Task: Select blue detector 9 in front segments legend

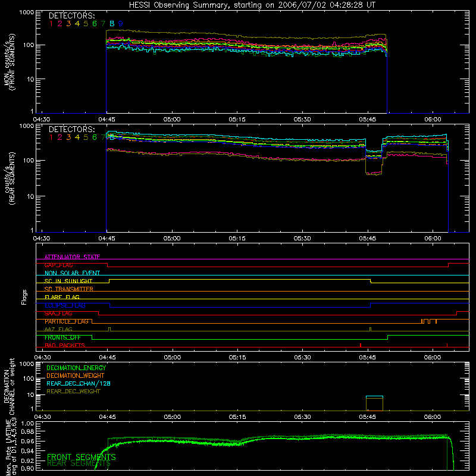Action: [x=121, y=23]
